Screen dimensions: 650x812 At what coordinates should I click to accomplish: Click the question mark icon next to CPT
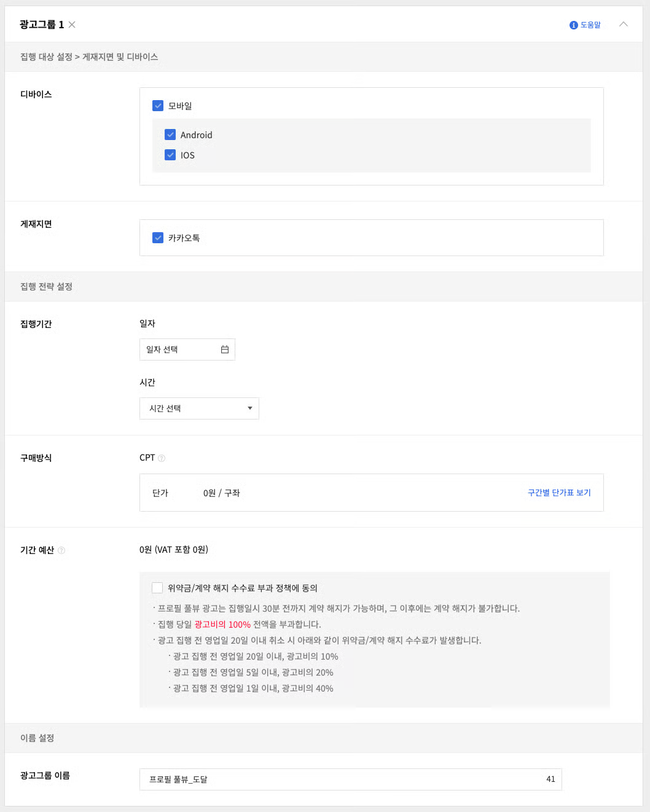162,458
